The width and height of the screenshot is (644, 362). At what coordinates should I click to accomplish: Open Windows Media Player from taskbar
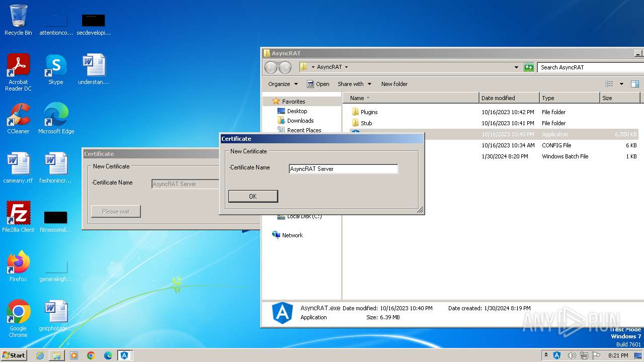74,355
